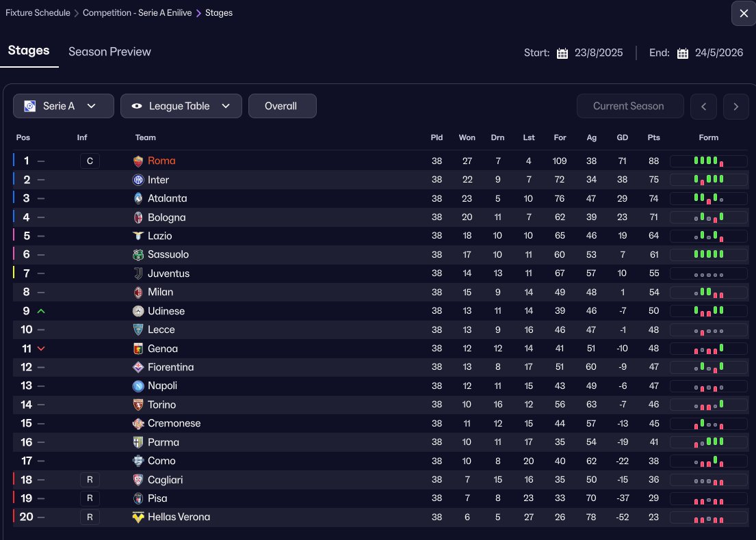Click the Roma club crest icon
Image resolution: width=756 pixels, height=540 pixels.
pyautogui.click(x=138, y=161)
